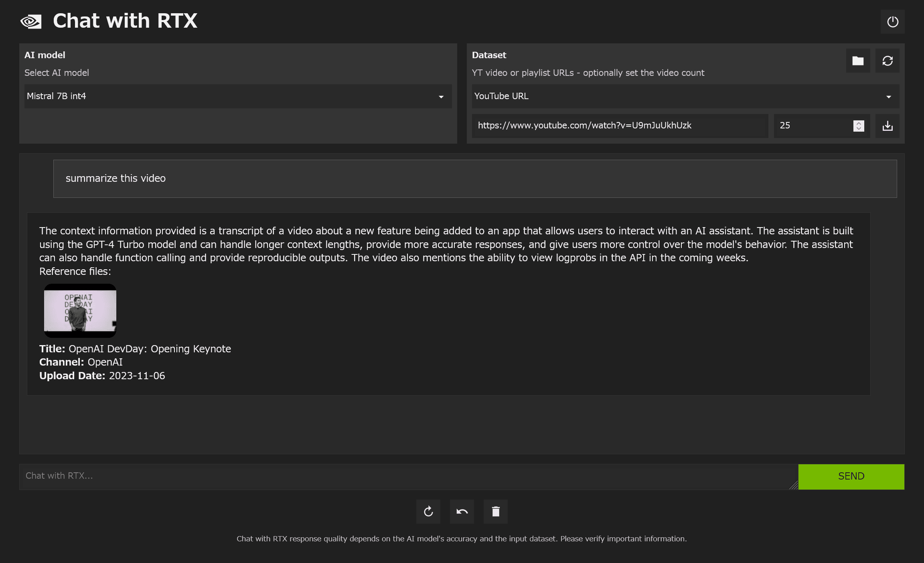Viewport: 924px width, 563px height.
Task: Focus the Chat with RTX message box
Action: 409,476
